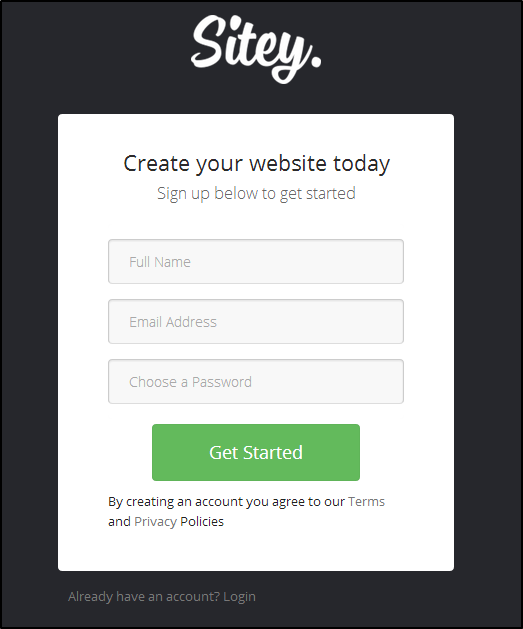Viewport: 523px width, 629px height.
Task: Click the 'Full Name' placeholder text
Action: point(160,262)
